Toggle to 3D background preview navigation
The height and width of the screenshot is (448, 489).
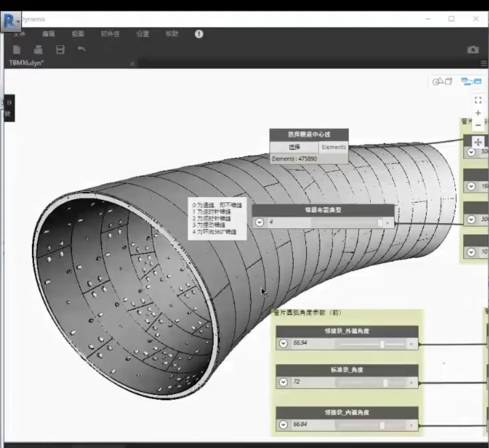[442, 81]
